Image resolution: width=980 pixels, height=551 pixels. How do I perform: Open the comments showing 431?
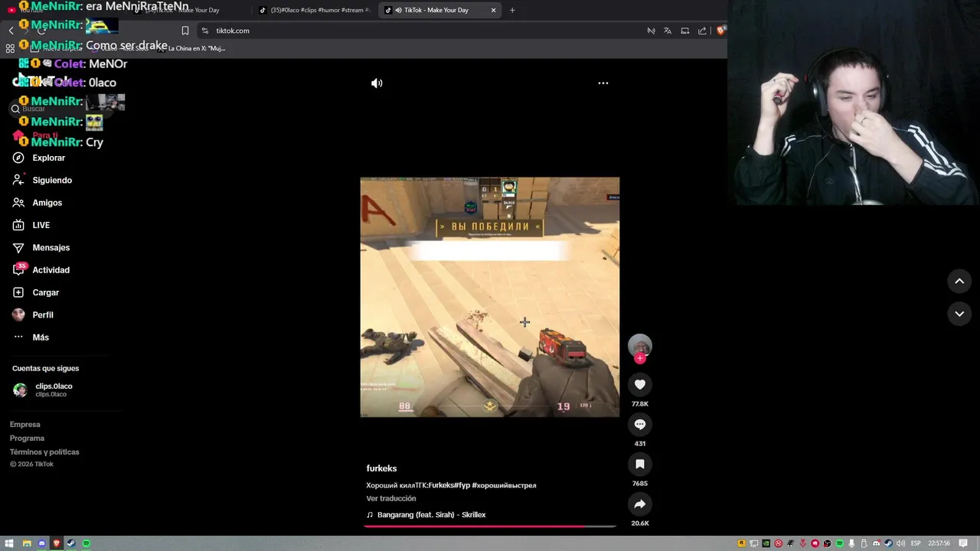tap(640, 424)
